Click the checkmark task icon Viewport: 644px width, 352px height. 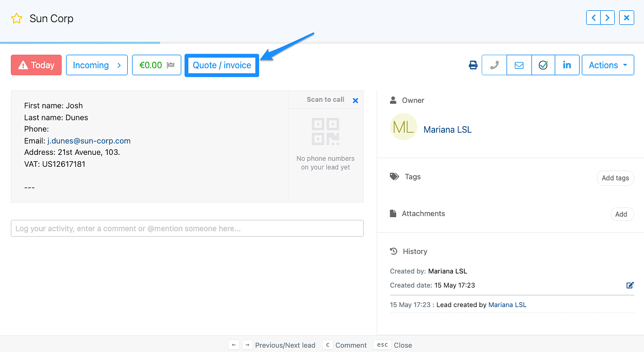543,64
